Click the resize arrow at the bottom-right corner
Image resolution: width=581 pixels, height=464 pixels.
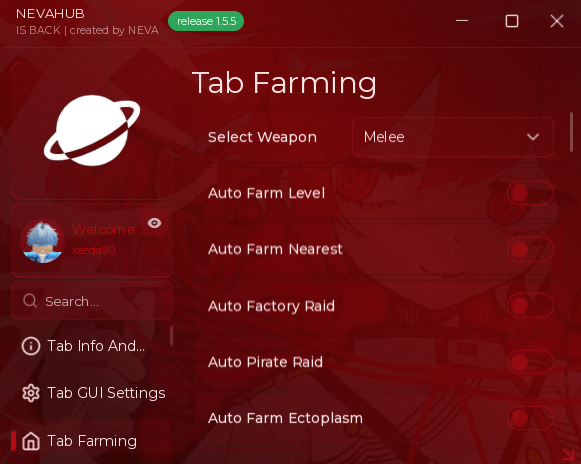click(568, 455)
